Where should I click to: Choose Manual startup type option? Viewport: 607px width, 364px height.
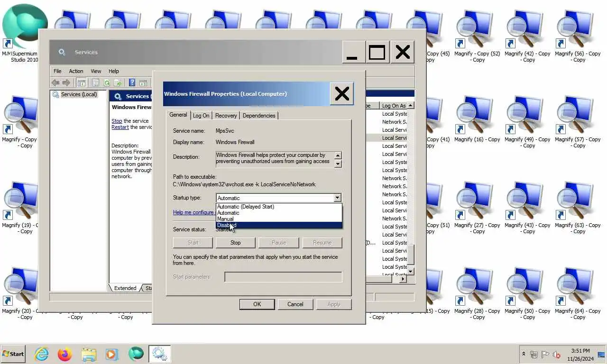click(x=279, y=219)
